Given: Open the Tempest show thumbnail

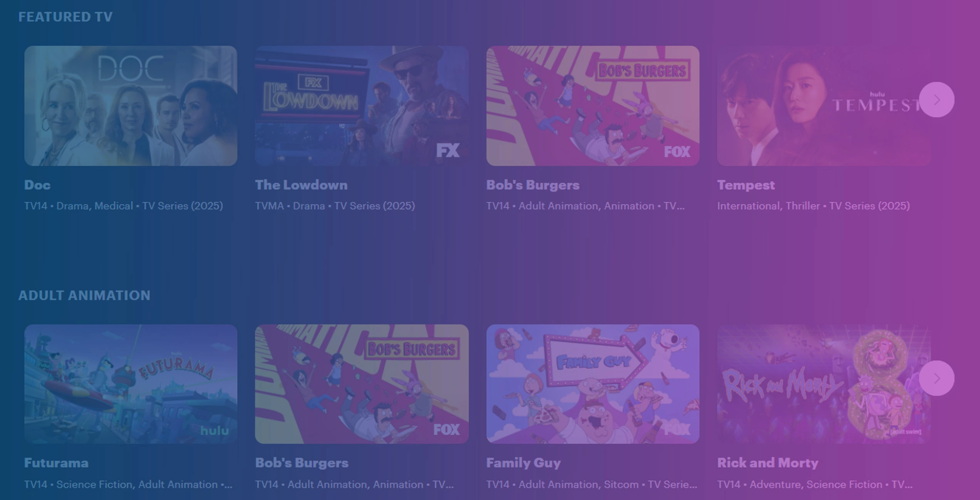Looking at the screenshot, I should [824, 106].
